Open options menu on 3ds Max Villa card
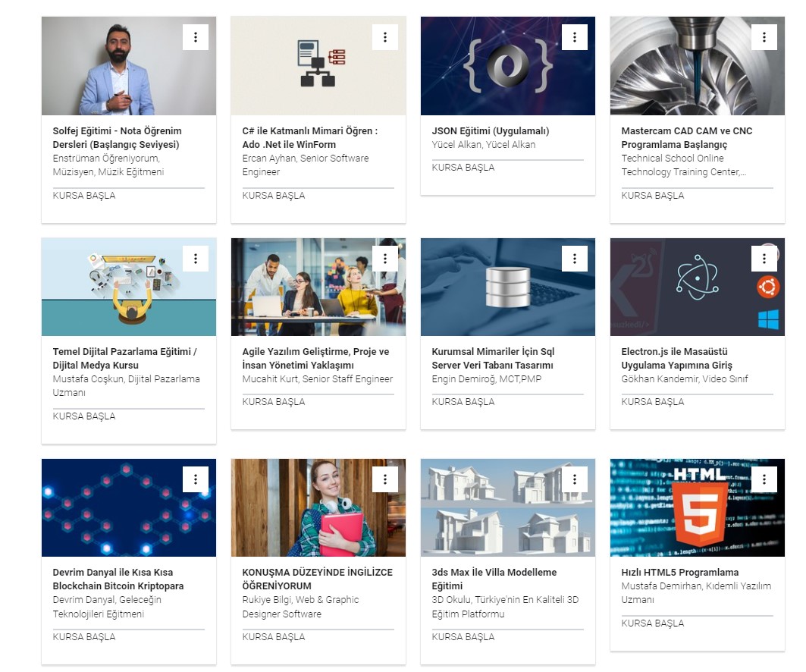This screenshot has height=672, width=806. [x=575, y=479]
